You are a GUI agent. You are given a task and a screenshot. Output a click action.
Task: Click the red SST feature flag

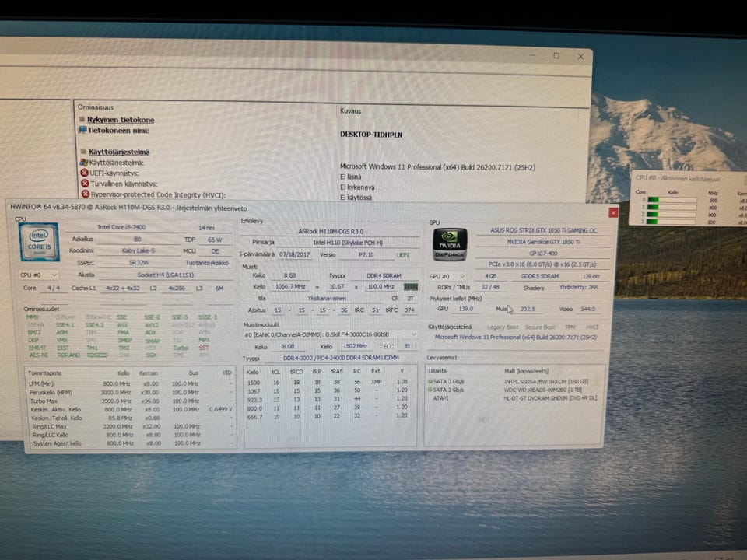click(x=204, y=348)
